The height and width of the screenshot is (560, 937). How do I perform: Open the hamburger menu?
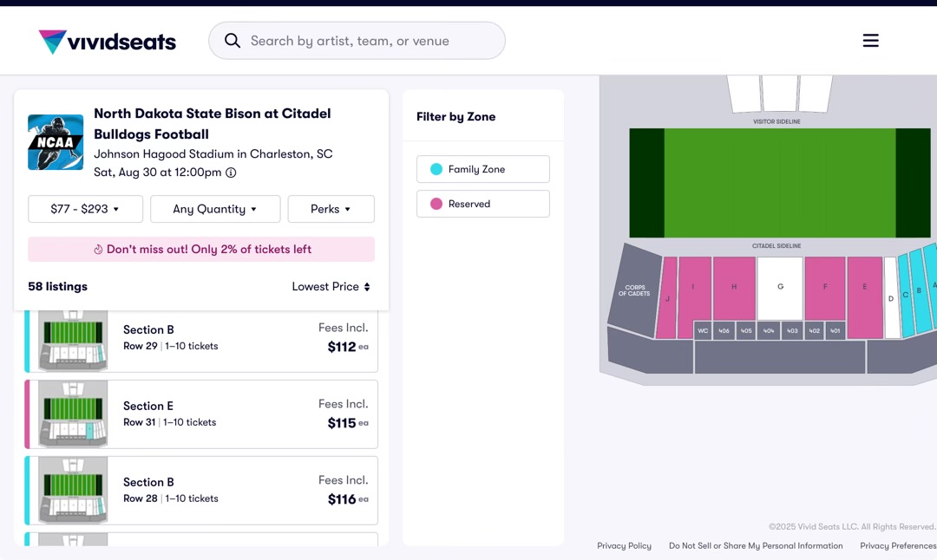(870, 41)
